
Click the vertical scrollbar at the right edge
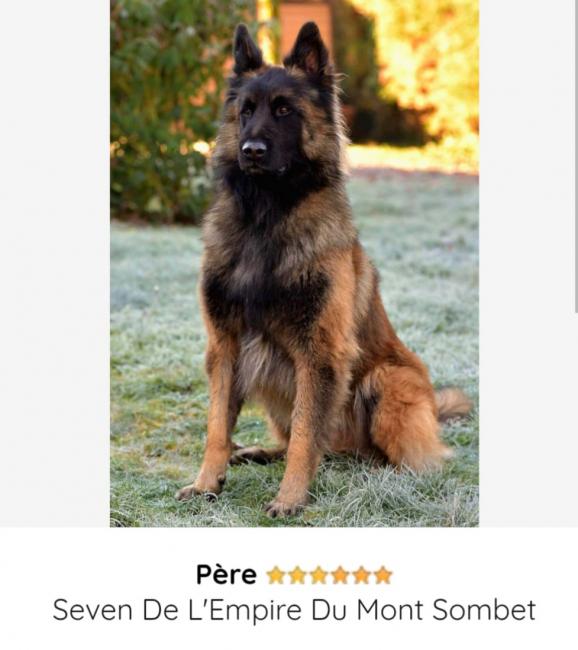[x=576, y=155]
